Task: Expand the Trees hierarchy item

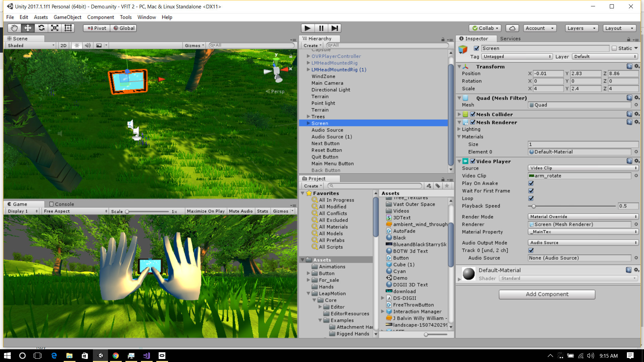Action: [x=308, y=117]
